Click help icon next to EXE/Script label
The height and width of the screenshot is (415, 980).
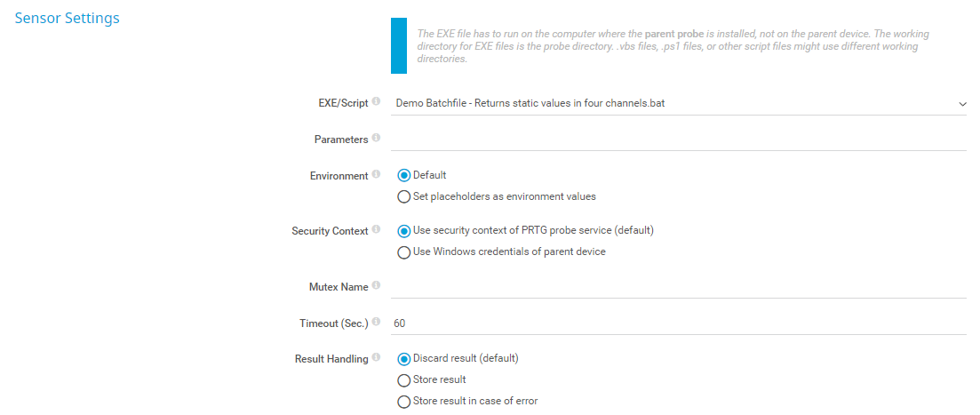click(377, 103)
